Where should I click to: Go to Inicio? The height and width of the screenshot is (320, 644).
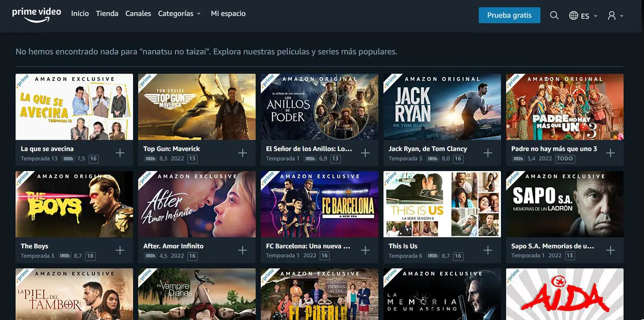[80, 14]
